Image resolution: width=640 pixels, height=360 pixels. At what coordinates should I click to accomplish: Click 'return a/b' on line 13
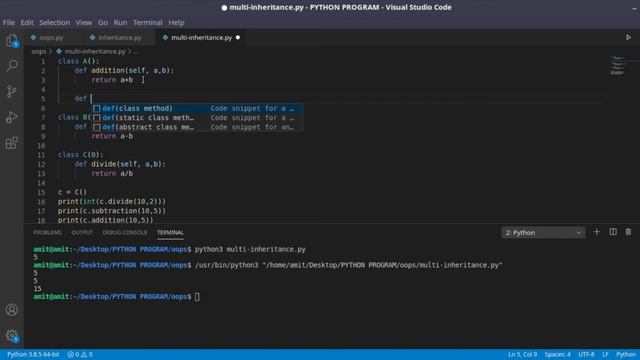[x=112, y=173]
